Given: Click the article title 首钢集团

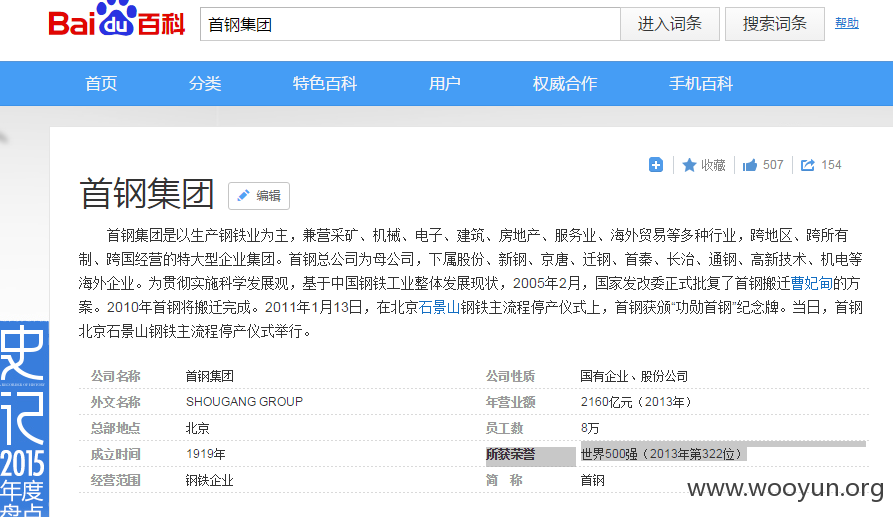Looking at the screenshot, I should point(147,194).
